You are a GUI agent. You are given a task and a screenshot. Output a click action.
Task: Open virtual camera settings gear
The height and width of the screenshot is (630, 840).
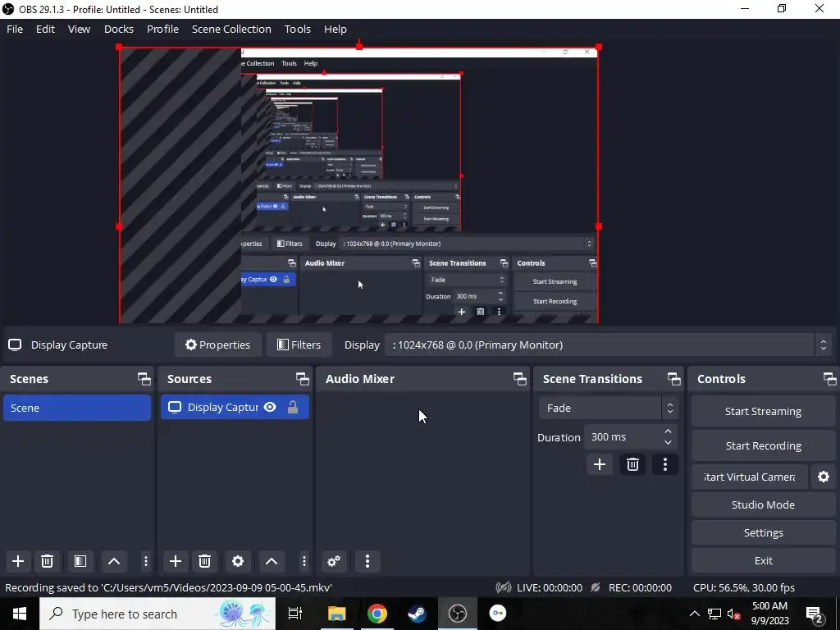pos(824,477)
